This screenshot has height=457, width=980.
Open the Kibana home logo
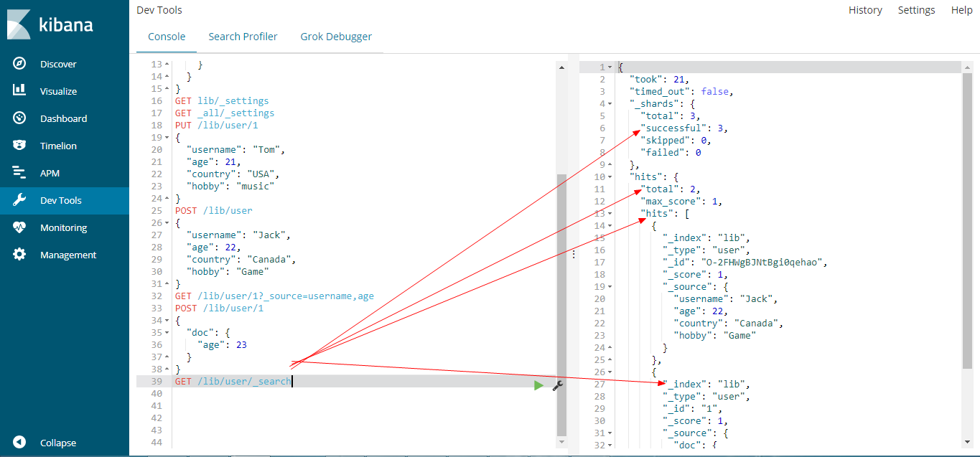pyautogui.click(x=50, y=24)
